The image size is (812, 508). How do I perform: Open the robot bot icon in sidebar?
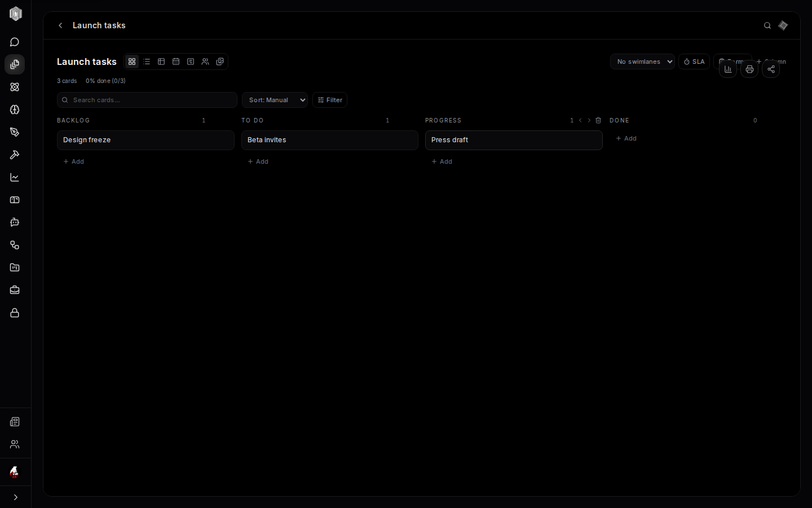[x=15, y=222]
